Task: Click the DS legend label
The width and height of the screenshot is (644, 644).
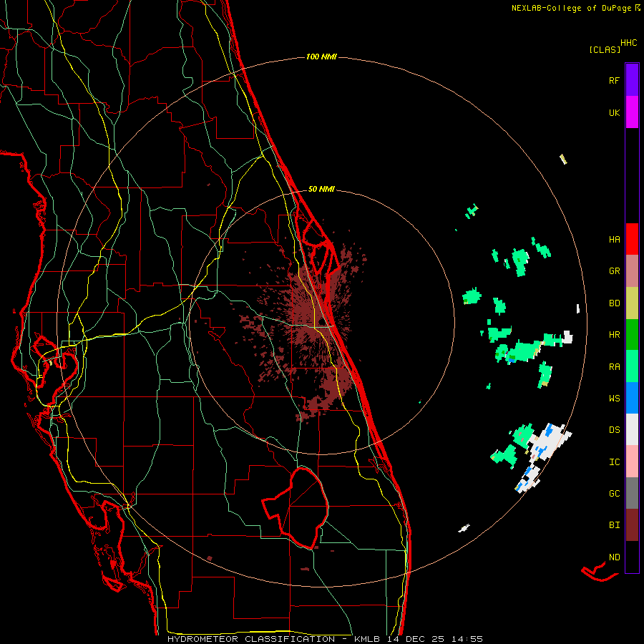Action: 614,429
